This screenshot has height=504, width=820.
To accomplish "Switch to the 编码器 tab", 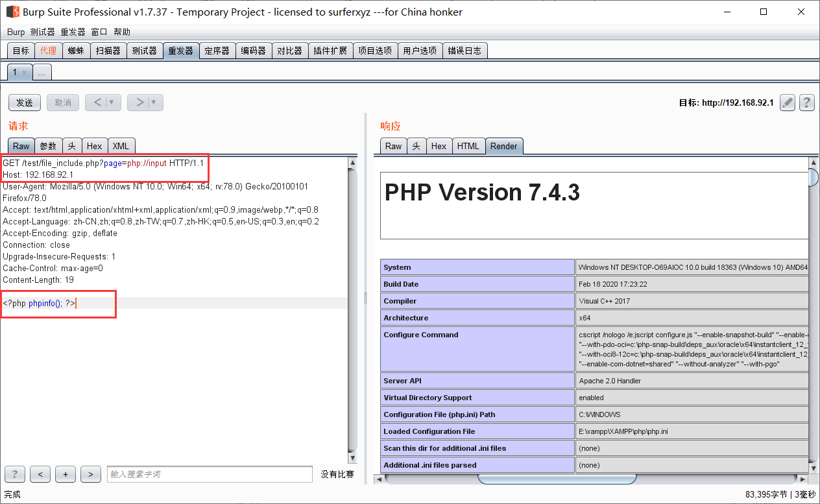I will coord(253,51).
